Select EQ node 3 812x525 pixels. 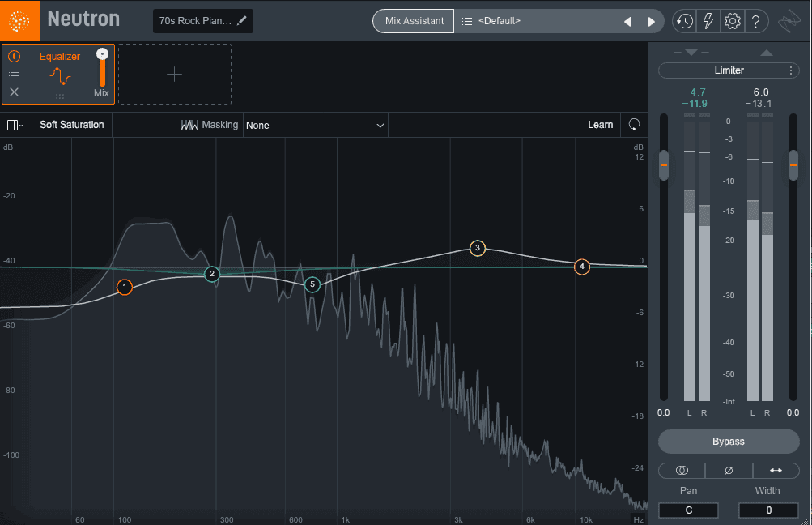pos(478,248)
